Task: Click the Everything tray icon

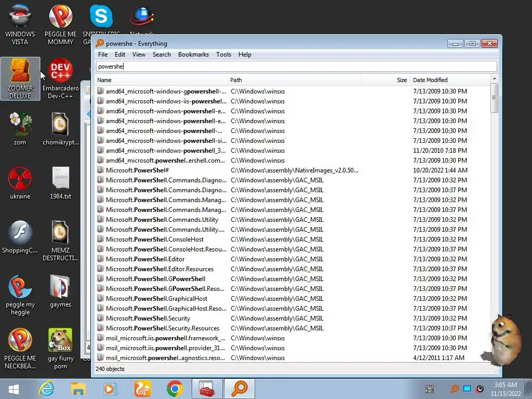Action: pos(454,389)
